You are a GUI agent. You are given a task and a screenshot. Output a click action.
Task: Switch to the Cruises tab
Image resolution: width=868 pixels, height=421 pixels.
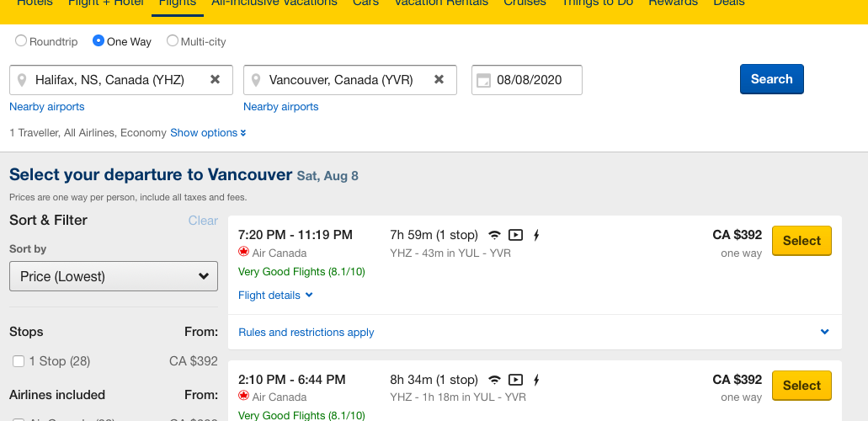click(x=525, y=3)
